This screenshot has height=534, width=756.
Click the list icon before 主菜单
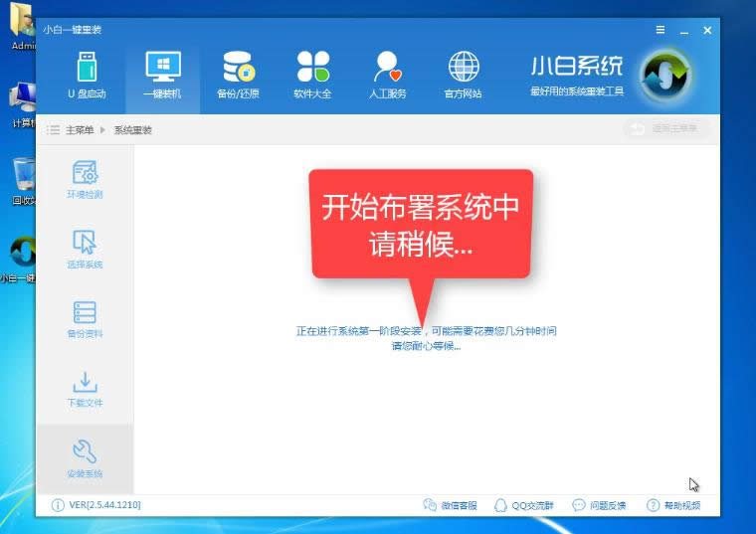click(53, 130)
